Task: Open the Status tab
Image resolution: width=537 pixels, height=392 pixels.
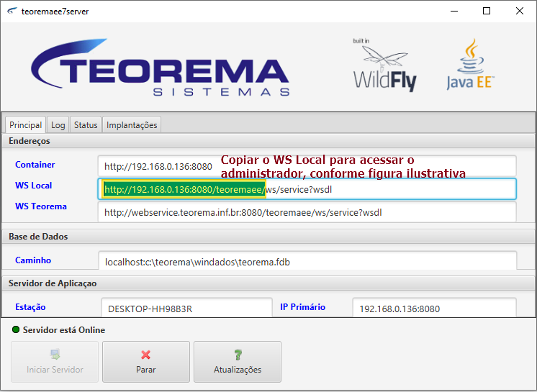Action: 86,125
